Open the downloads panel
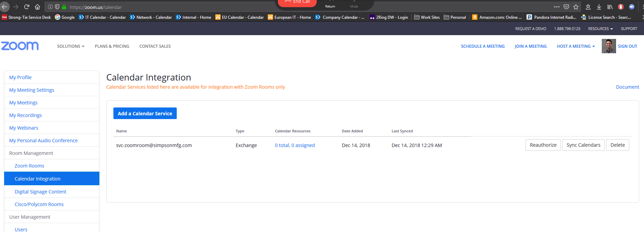Image resolution: width=644 pixels, height=232 pixels. 599,7
